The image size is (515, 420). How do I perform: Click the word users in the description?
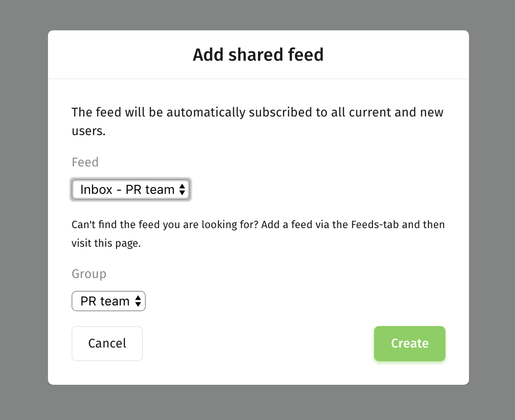(88, 131)
